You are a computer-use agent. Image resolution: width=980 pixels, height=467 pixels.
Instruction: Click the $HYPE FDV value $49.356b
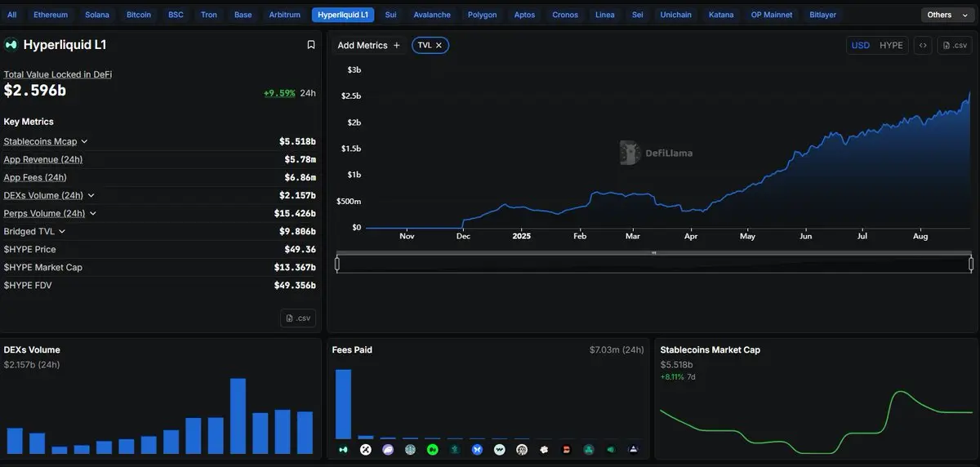(295, 286)
